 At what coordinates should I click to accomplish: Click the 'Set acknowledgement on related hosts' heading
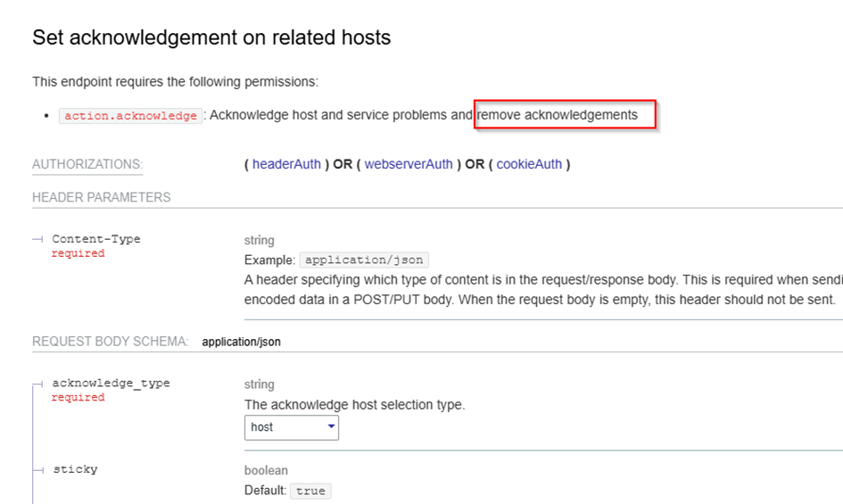pyautogui.click(x=211, y=37)
